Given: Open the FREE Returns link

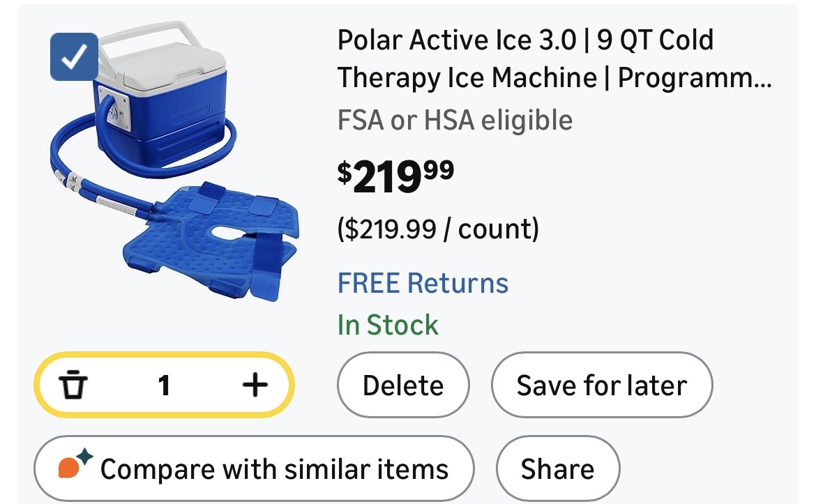Looking at the screenshot, I should [x=423, y=284].
